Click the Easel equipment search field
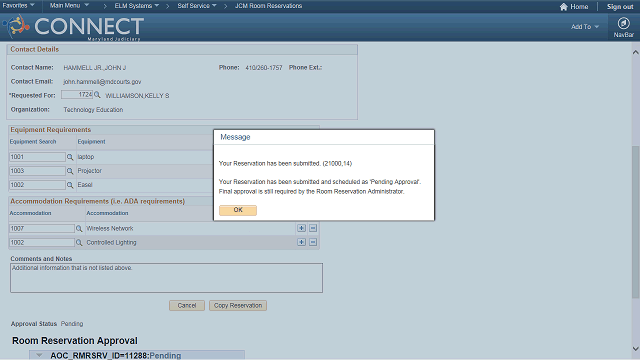The image size is (640, 360). 37,185
